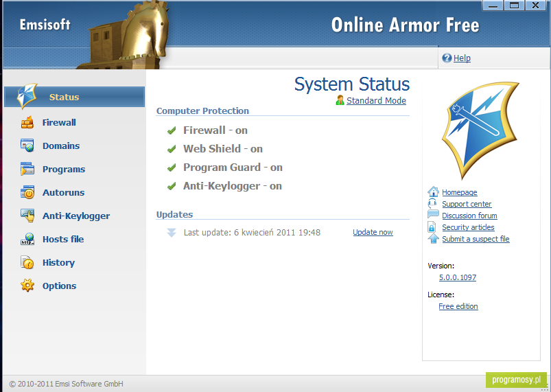Open the Status section
Screen dimensions: 551x392
75,97
